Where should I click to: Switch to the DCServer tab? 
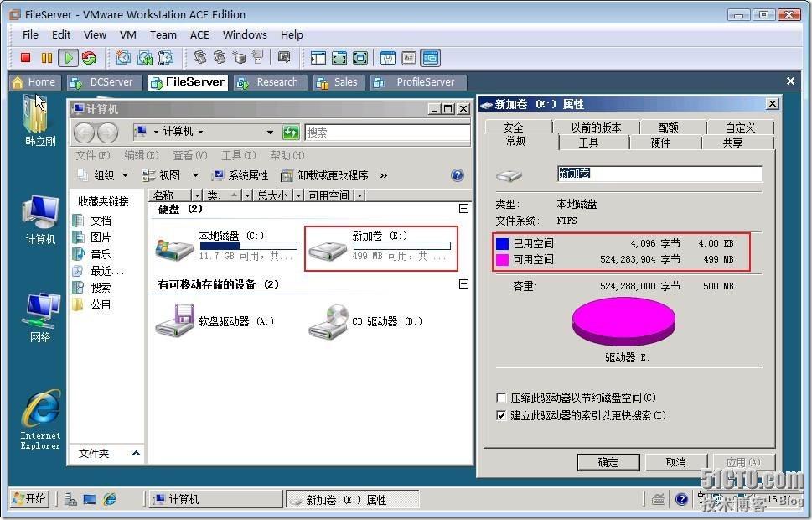(103, 82)
